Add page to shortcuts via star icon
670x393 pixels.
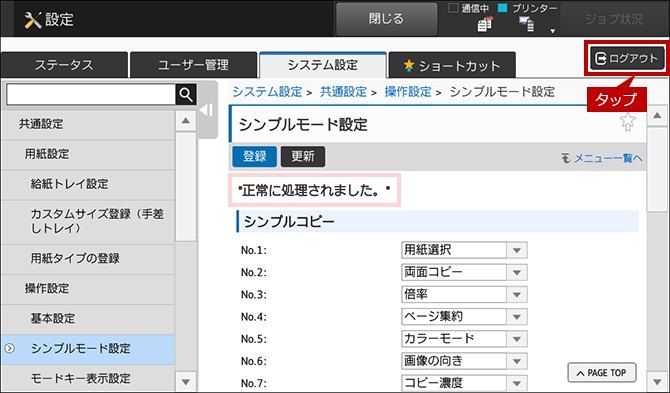pyautogui.click(x=627, y=122)
